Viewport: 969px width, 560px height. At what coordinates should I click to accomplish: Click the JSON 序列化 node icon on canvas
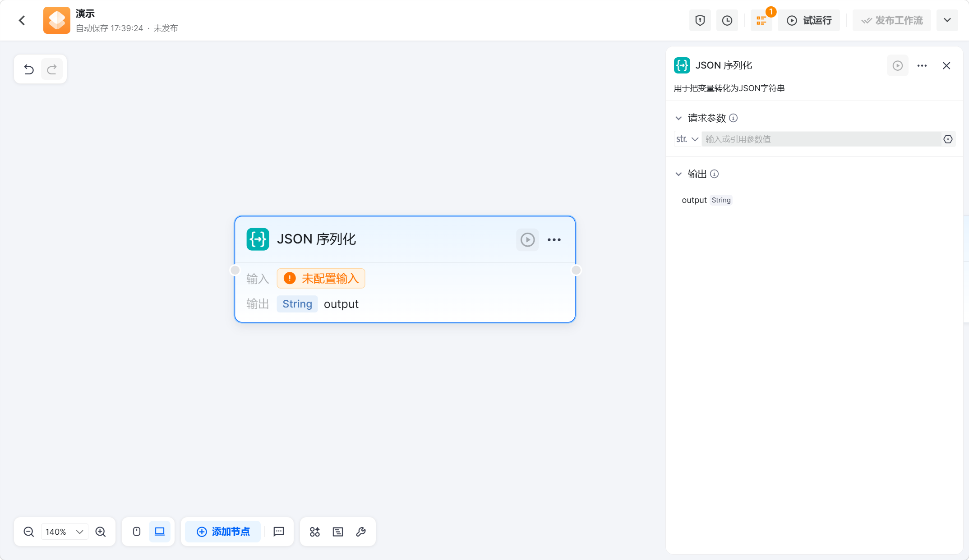pos(258,239)
